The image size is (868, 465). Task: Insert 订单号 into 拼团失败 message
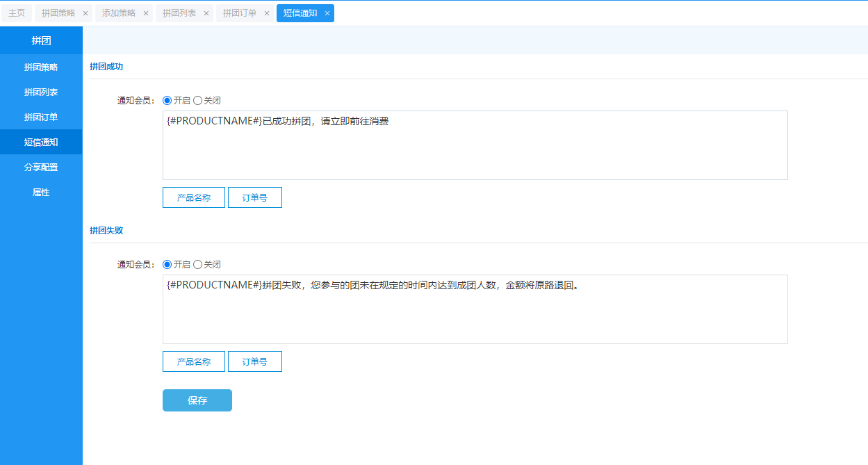[254, 361]
